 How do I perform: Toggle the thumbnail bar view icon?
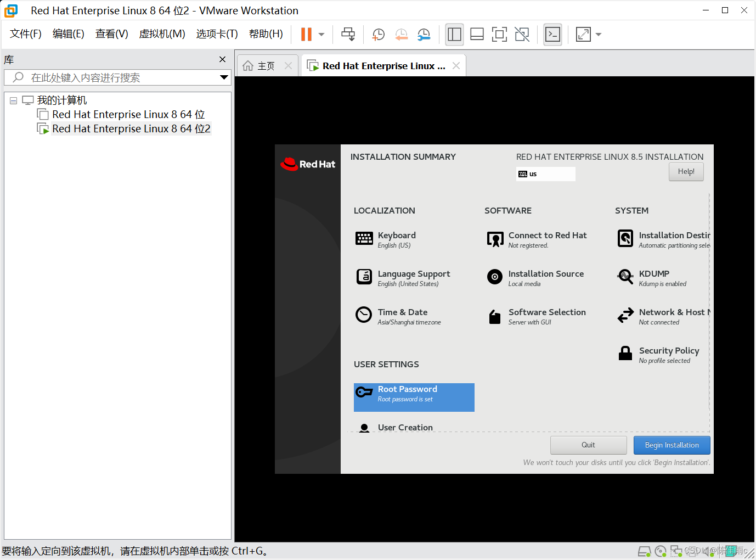pos(477,34)
